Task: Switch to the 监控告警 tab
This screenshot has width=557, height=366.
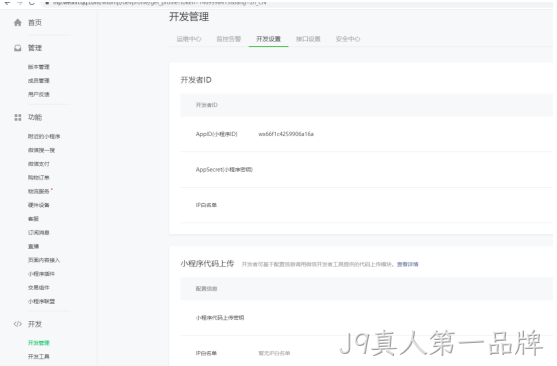Action: click(x=229, y=39)
